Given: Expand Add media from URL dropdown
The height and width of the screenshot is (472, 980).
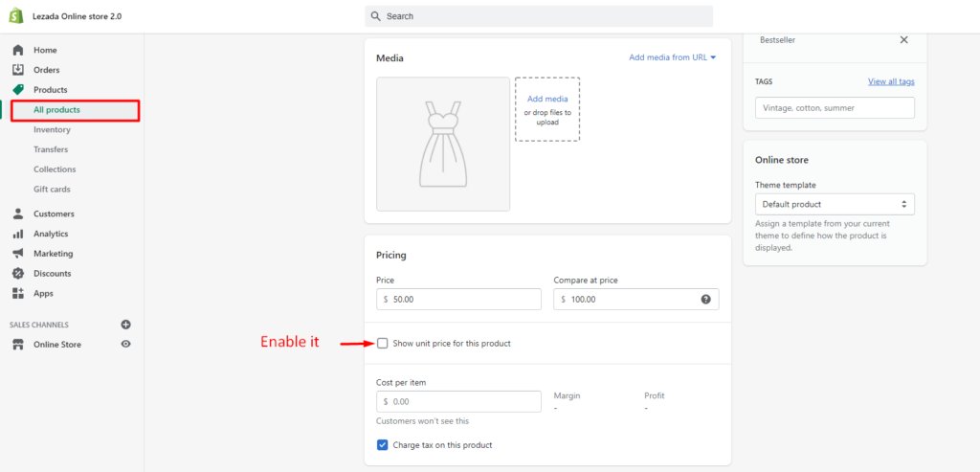Looking at the screenshot, I should (673, 57).
